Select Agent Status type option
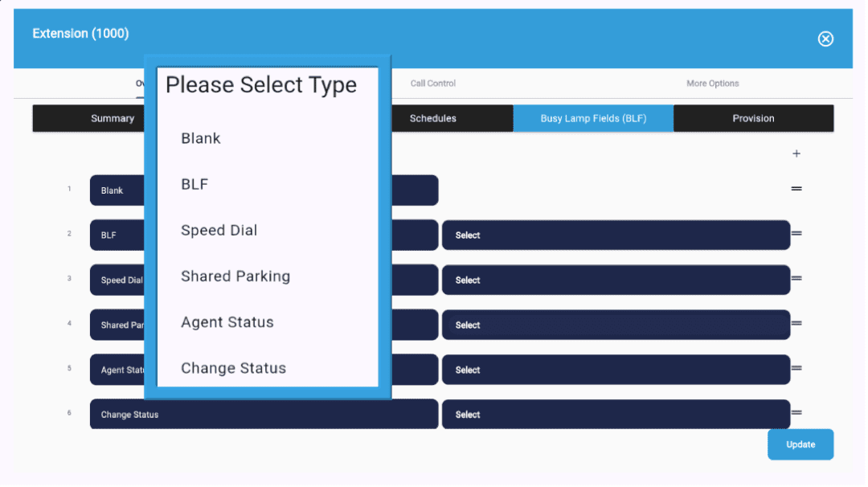This screenshot has height=487, width=868. pos(227,322)
